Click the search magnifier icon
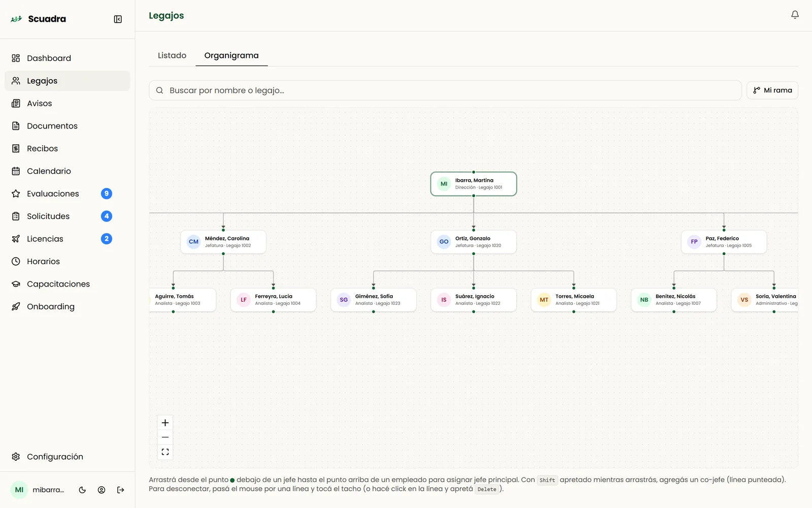The height and width of the screenshot is (508, 812). click(159, 90)
